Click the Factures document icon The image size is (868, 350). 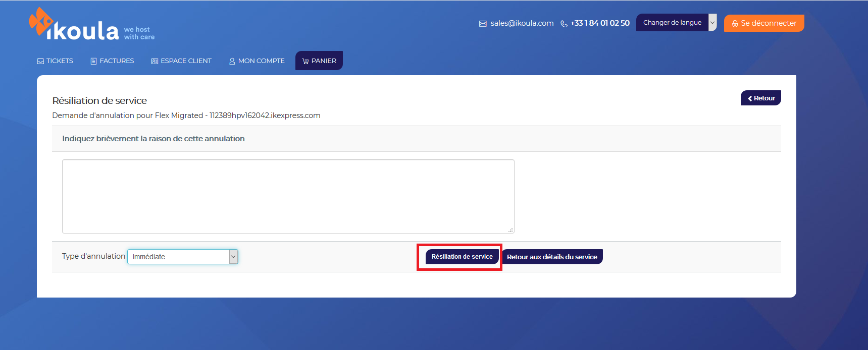[x=93, y=61]
